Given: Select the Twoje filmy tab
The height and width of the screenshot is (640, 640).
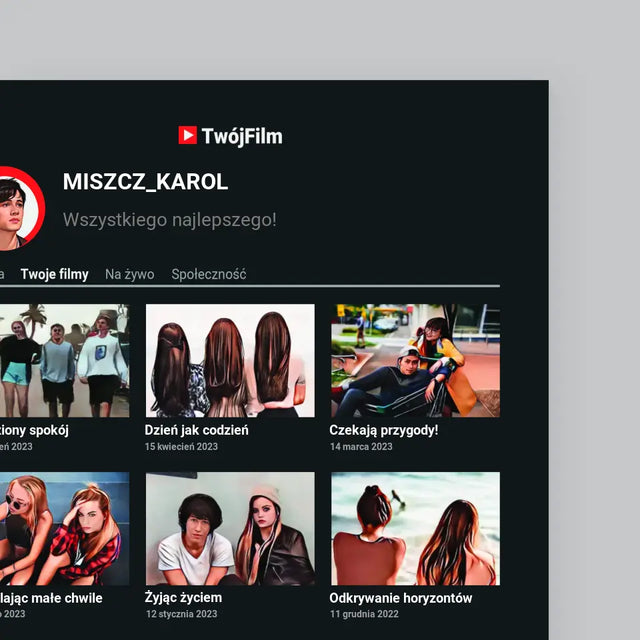Looking at the screenshot, I should tap(54, 274).
